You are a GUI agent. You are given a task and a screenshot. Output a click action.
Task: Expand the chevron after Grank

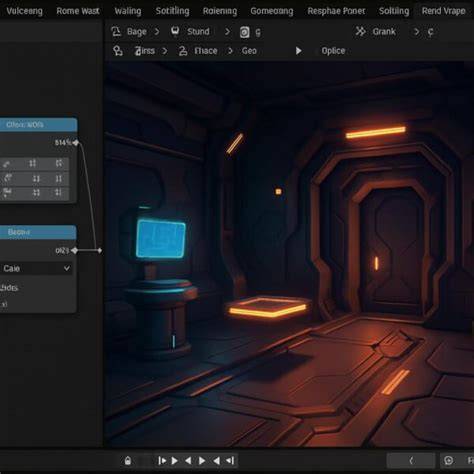pyautogui.click(x=416, y=32)
